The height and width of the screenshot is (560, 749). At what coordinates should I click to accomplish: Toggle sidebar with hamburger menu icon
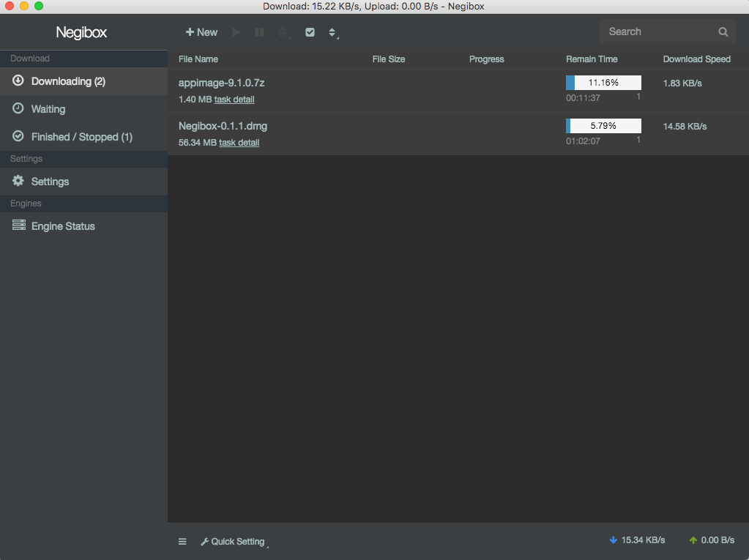pyautogui.click(x=182, y=542)
